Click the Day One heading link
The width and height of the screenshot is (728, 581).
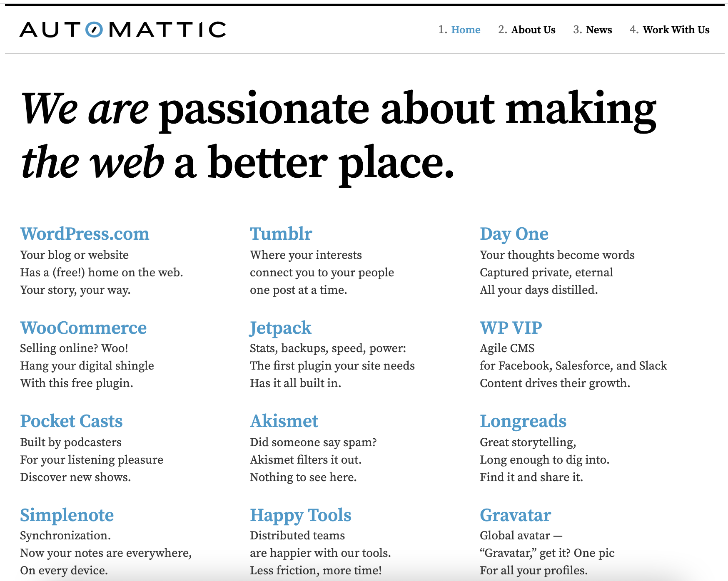tap(514, 234)
